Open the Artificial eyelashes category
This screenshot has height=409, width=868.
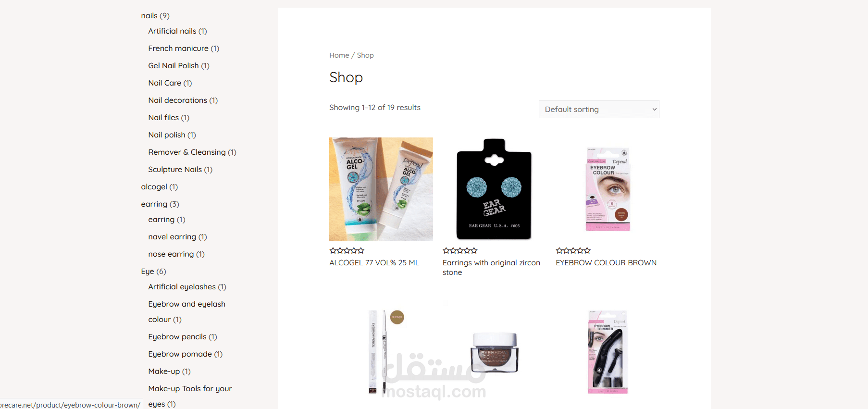pos(182,287)
